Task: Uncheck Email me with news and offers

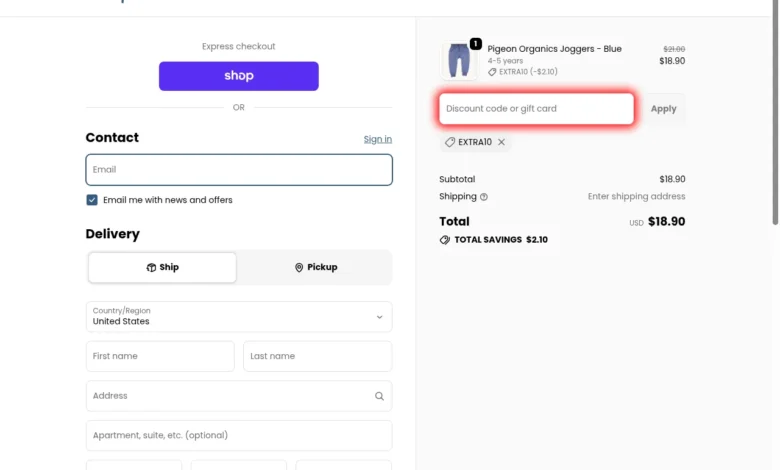Action: pyautogui.click(x=92, y=200)
